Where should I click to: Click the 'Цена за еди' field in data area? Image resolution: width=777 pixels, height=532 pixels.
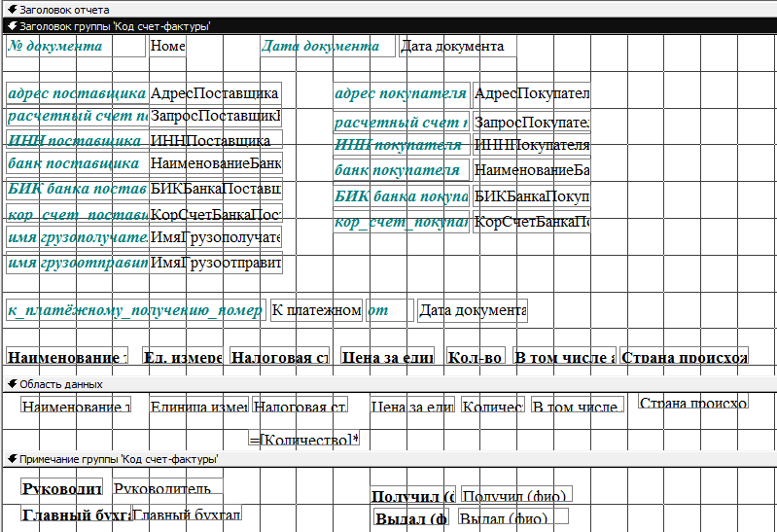(x=412, y=405)
